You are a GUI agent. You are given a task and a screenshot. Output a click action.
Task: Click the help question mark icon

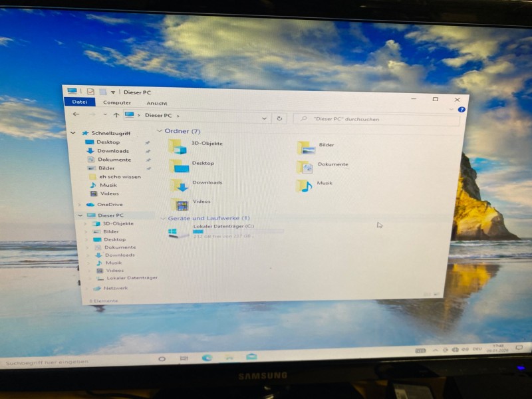462,110
